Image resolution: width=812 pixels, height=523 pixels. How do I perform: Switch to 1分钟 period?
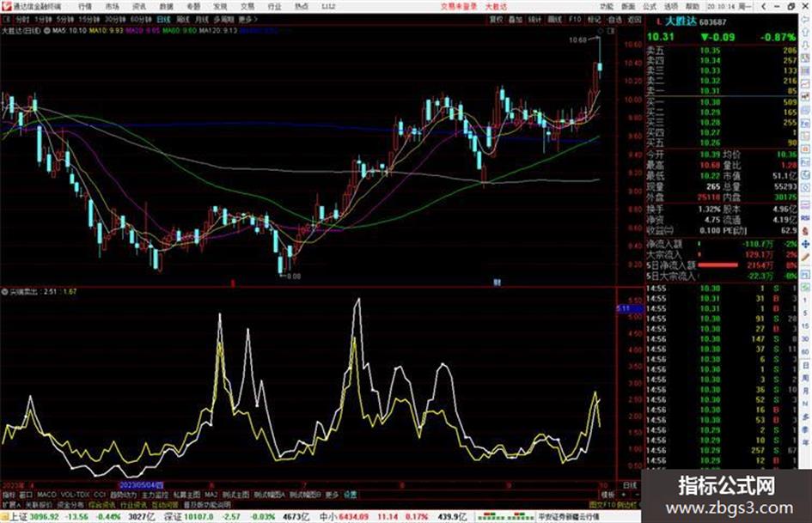[43, 19]
